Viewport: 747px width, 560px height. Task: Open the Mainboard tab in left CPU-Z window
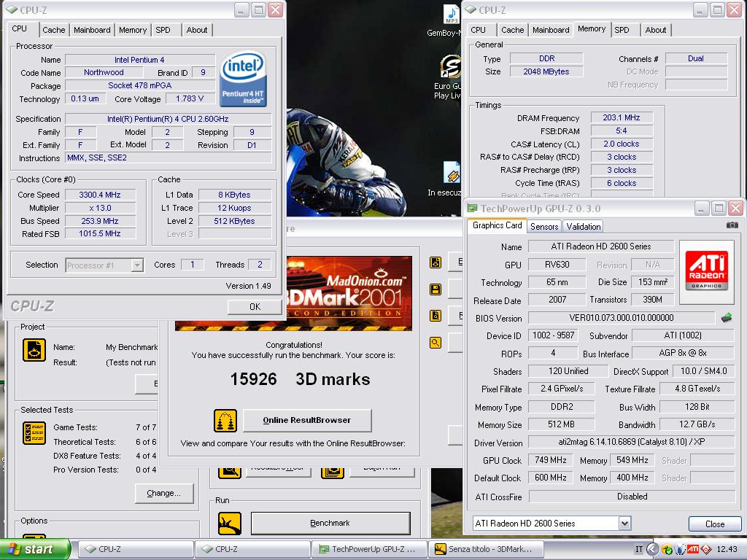click(92, 29)
